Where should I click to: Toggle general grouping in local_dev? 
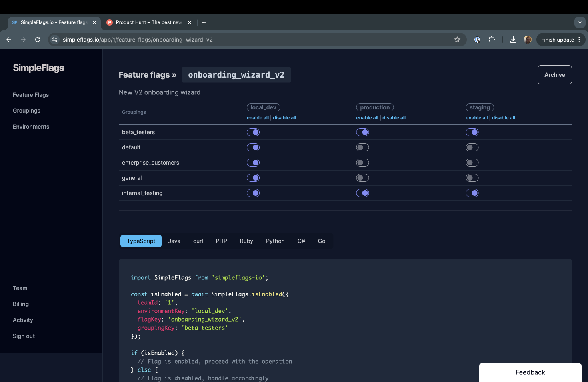[253, 178]
